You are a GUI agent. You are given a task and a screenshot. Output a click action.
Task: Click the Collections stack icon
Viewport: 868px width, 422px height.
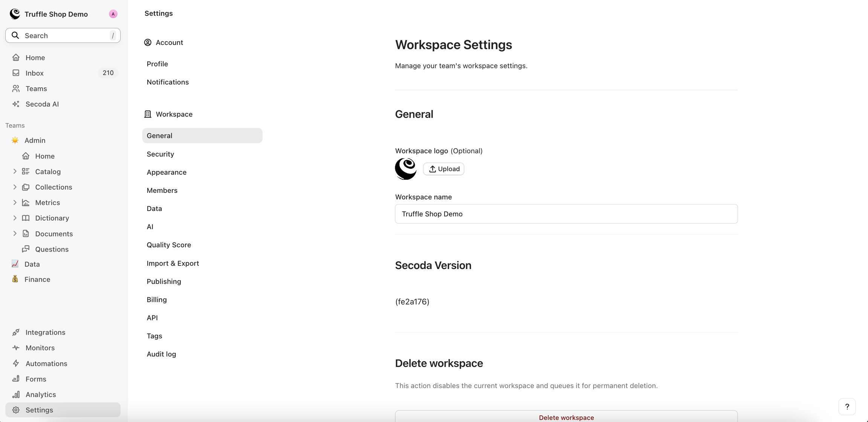tap(26, 187)
